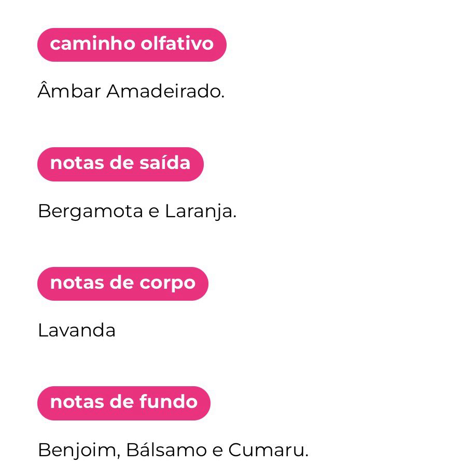
Task: Click the 'caminho olfativo' pink label
Action: pos(132,45)
